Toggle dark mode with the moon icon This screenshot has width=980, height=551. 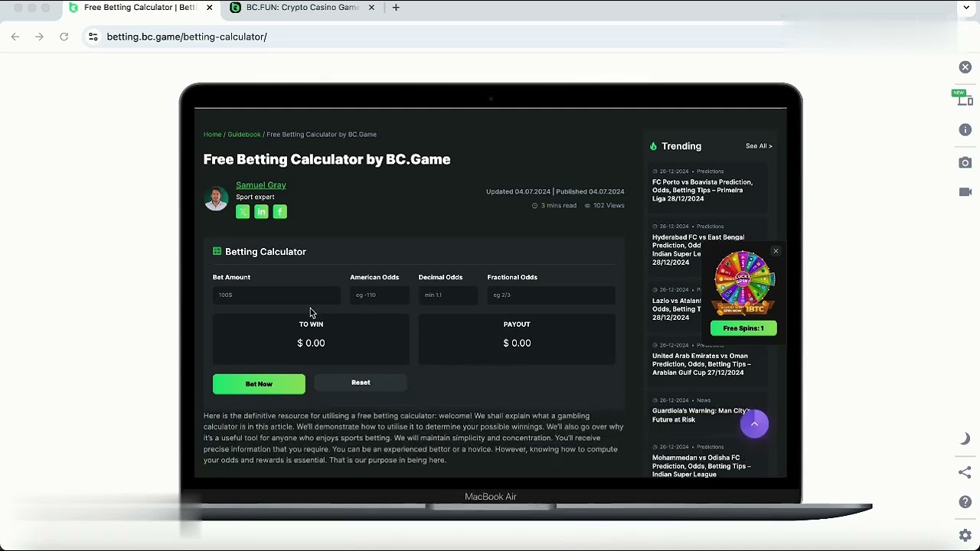click(x=965, y=439)
